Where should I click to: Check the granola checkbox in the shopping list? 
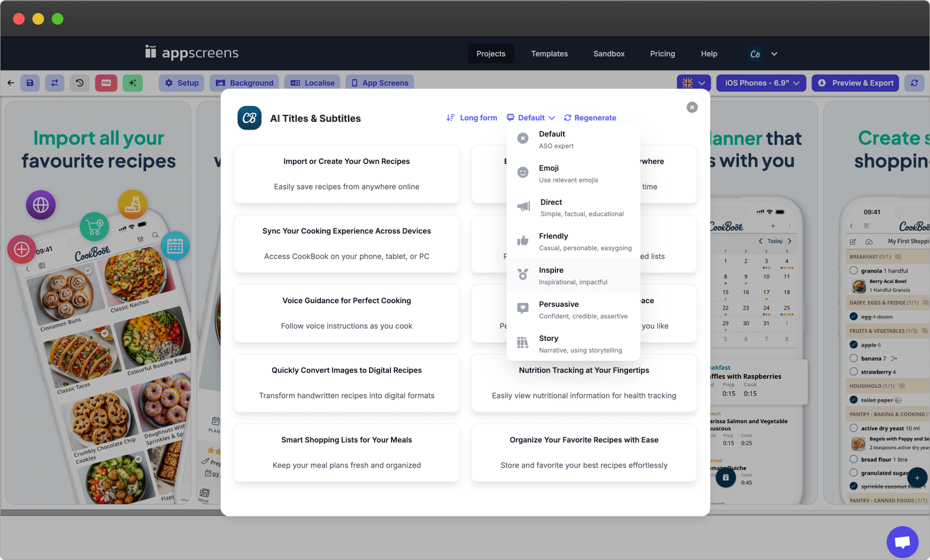point(854,271)
